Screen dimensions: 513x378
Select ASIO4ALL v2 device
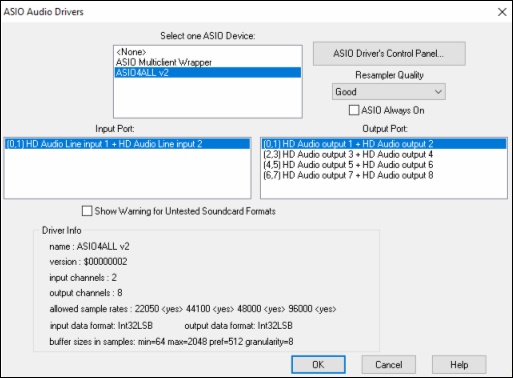(208, 73)
